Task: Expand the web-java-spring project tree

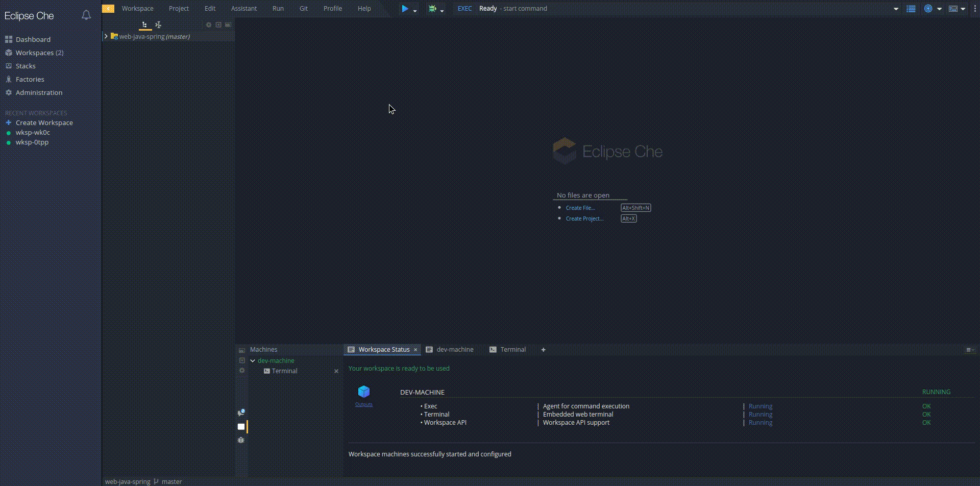Action: pos(106,36)
